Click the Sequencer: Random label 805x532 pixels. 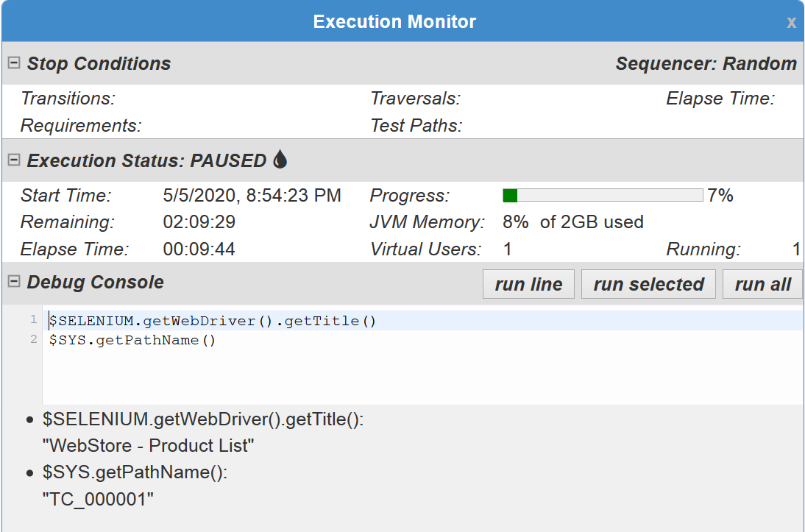point(706,64)
